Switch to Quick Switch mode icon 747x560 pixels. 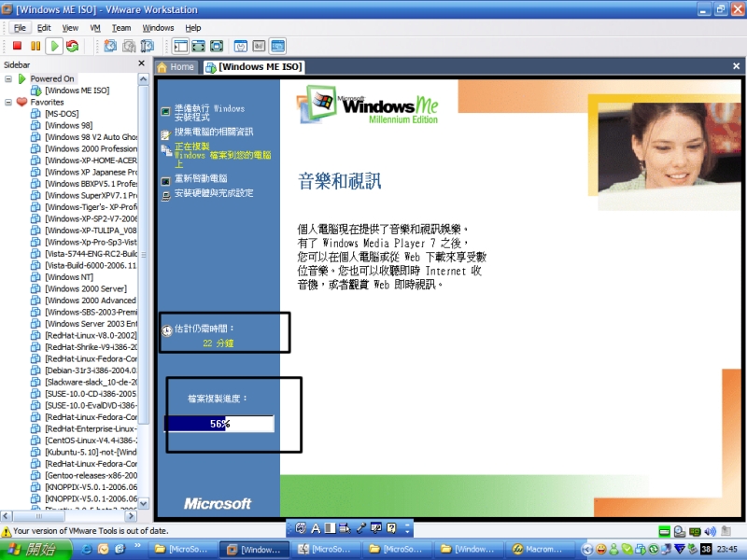tap(199, 46)
